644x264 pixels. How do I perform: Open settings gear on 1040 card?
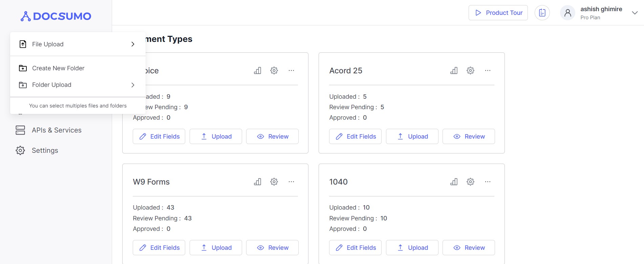[470, 182]
